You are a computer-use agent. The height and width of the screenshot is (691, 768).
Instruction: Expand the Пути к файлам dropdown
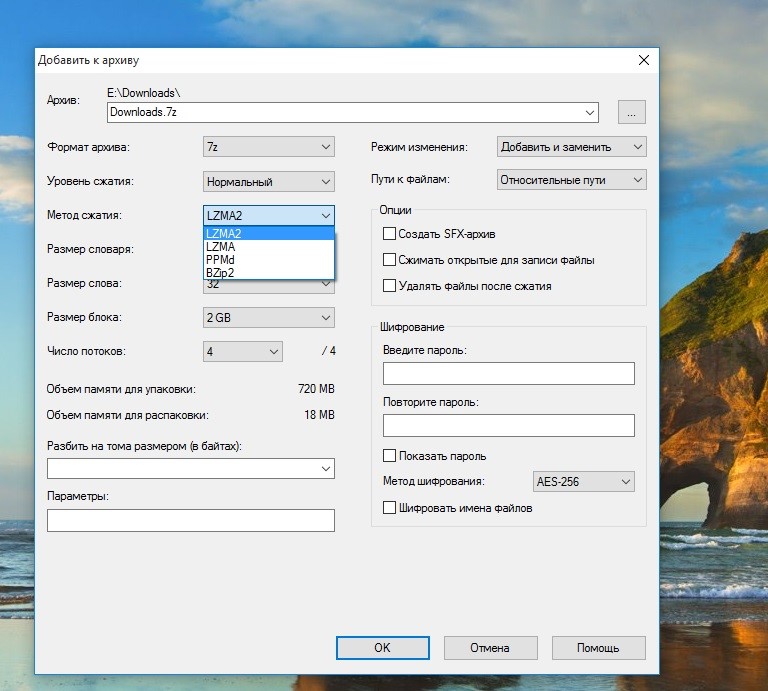[x=571, y=180]
